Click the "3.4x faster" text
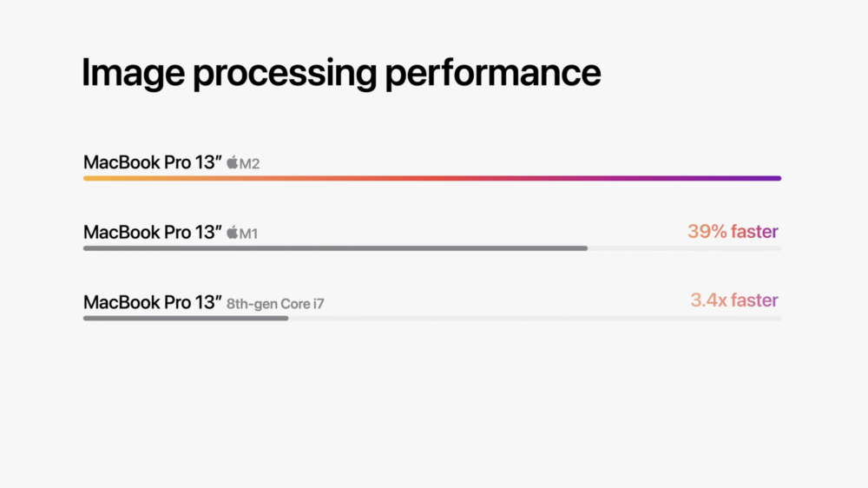The width and height of the screenshot is (868, 488). 734,300
